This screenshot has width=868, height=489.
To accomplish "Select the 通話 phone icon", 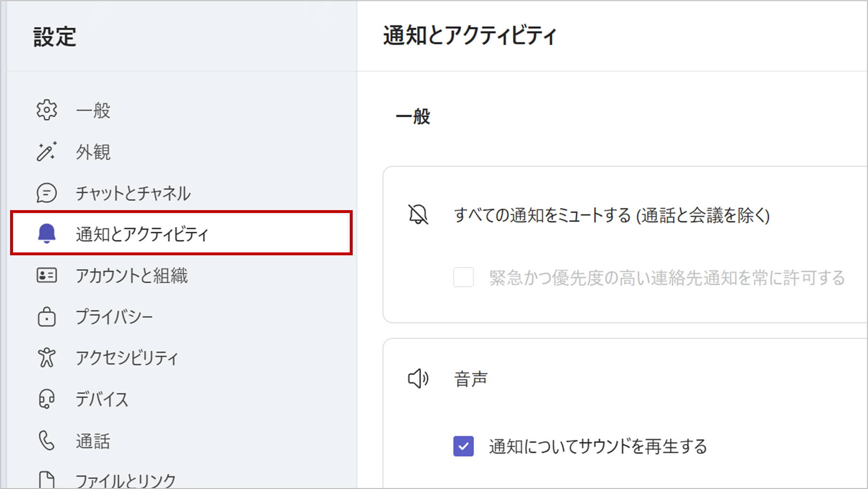I will 46,440.
